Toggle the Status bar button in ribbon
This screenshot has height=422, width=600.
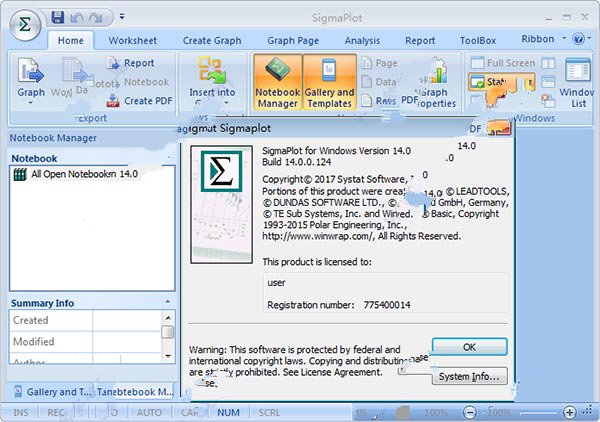501,82
